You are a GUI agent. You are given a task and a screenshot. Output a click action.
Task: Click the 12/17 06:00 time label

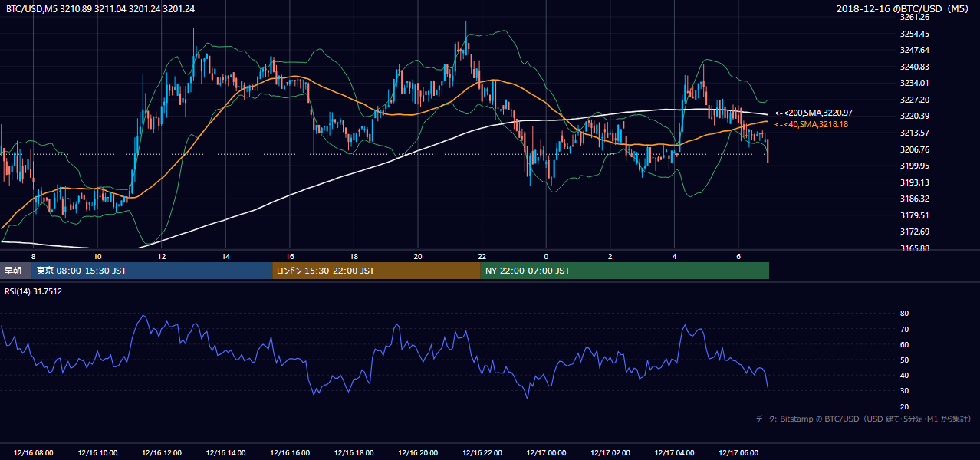(738, 453)
